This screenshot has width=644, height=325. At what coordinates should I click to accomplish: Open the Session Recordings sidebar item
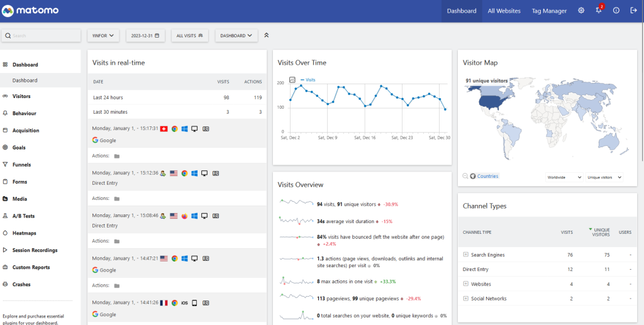35,250
